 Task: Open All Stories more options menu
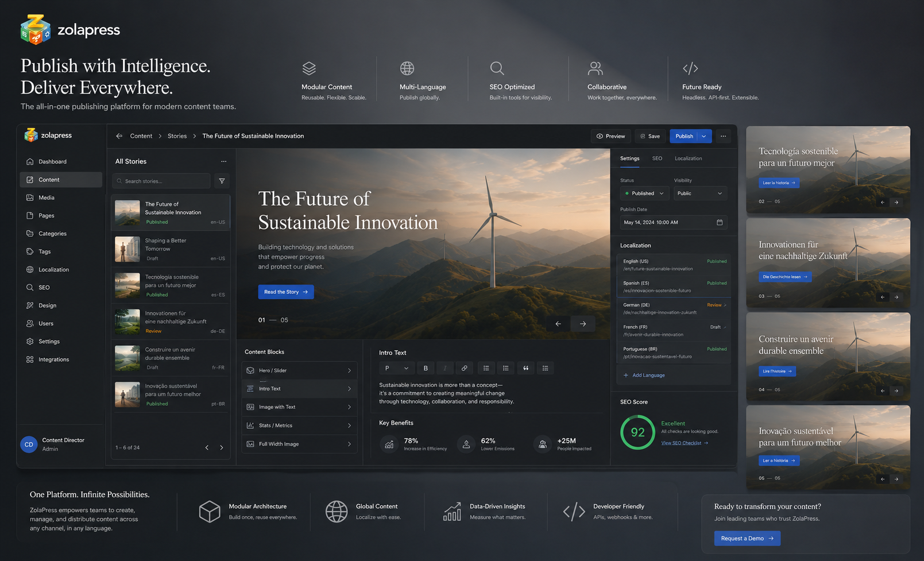(223, 161)
